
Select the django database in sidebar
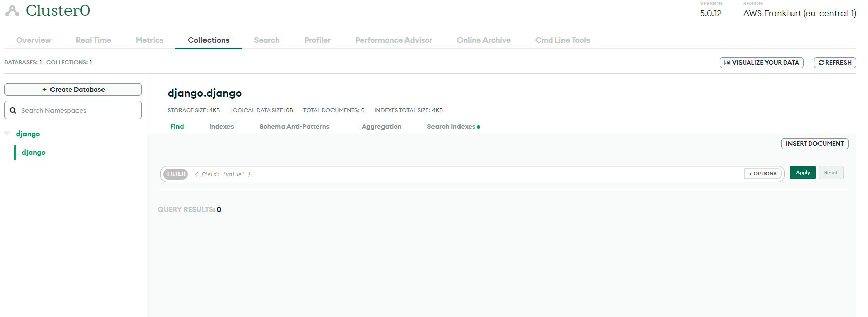(x=28, y=134)
